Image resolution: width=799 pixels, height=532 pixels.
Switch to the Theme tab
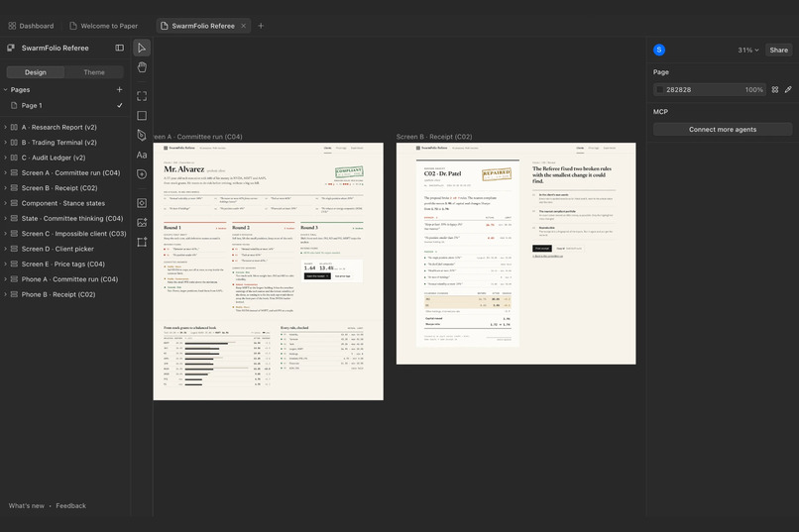(94, 72)
